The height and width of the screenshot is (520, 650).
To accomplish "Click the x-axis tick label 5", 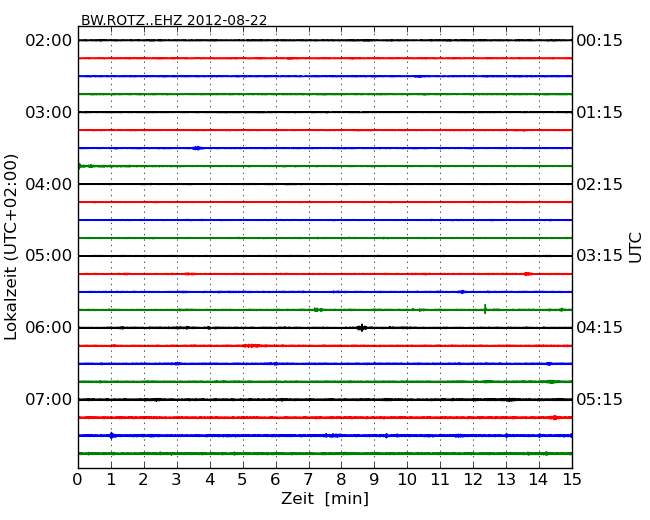I will (x=243, y=480).
